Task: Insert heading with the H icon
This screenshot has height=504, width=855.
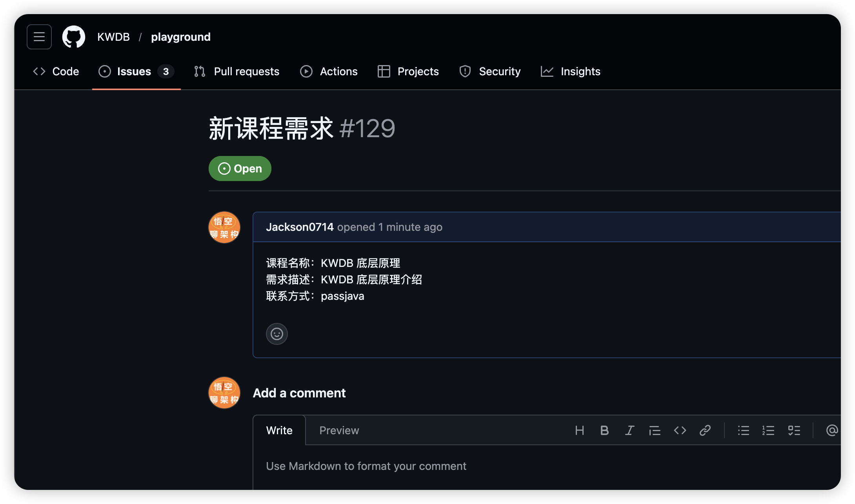Action: pos(579,430)
